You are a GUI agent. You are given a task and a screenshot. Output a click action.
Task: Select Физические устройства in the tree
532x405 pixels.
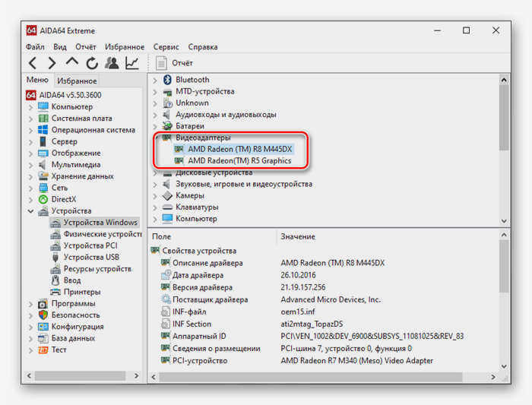(x=96, y=234)
